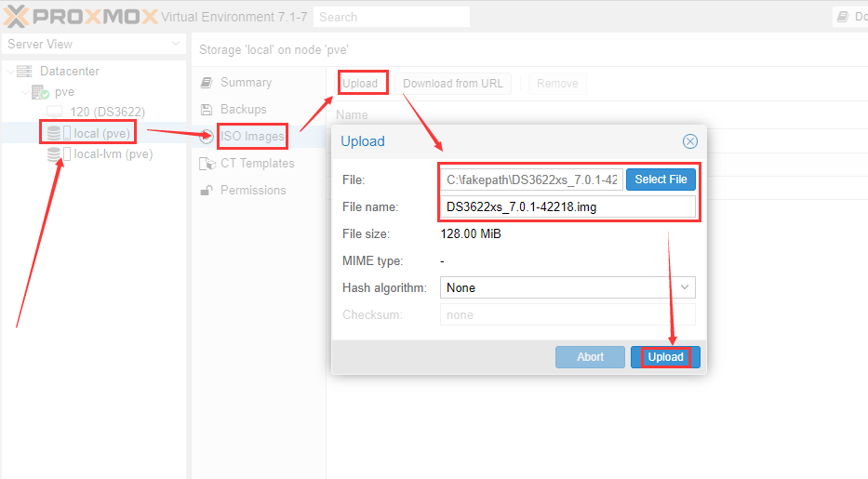This screenshot has height=479, width=868.
Task: Click the Name column header
Action: tap(352, 115)
